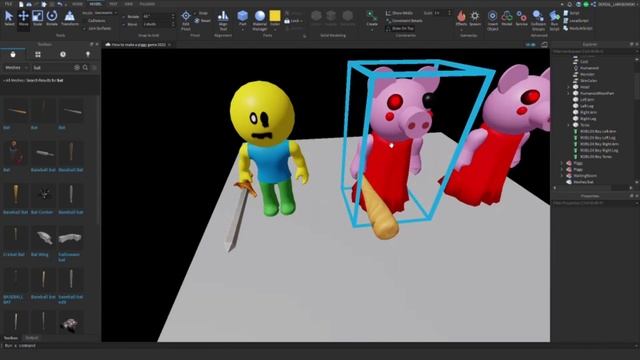This screenshot has height=360, width=640.
Task: Switch to the MODEL ribbon tab
Action: point(96,4)
